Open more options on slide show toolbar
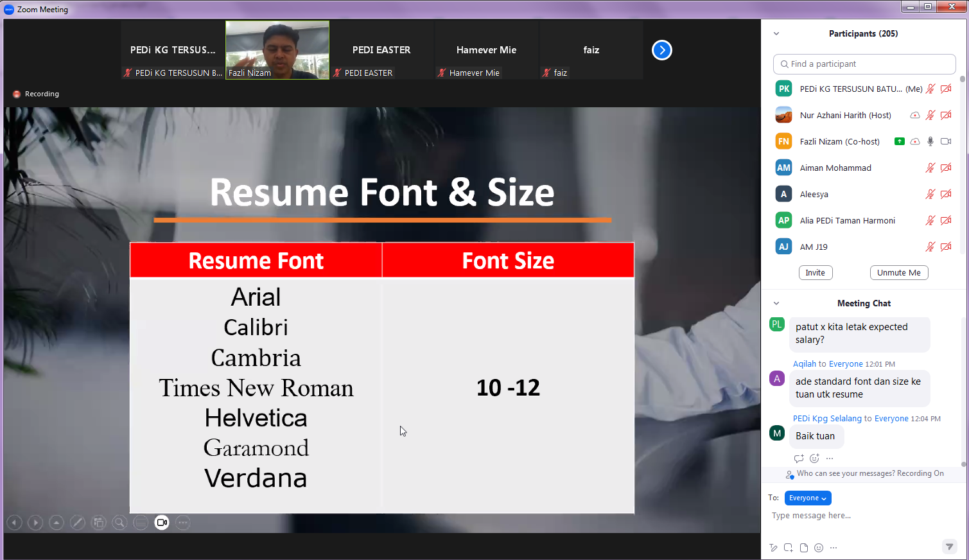Image resolution: width=969 pixels, height=560 pixels. click(x=183, y=523)
